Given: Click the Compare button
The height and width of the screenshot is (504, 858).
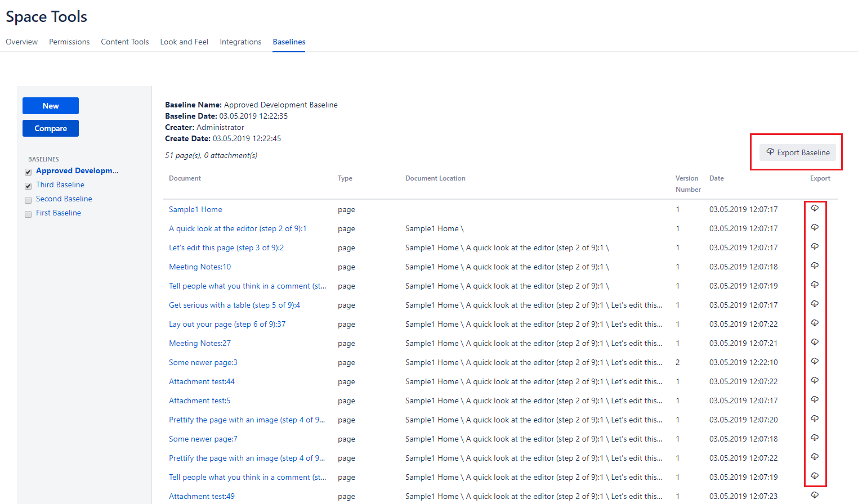Looking at the screenshot, I should point(51,128).
